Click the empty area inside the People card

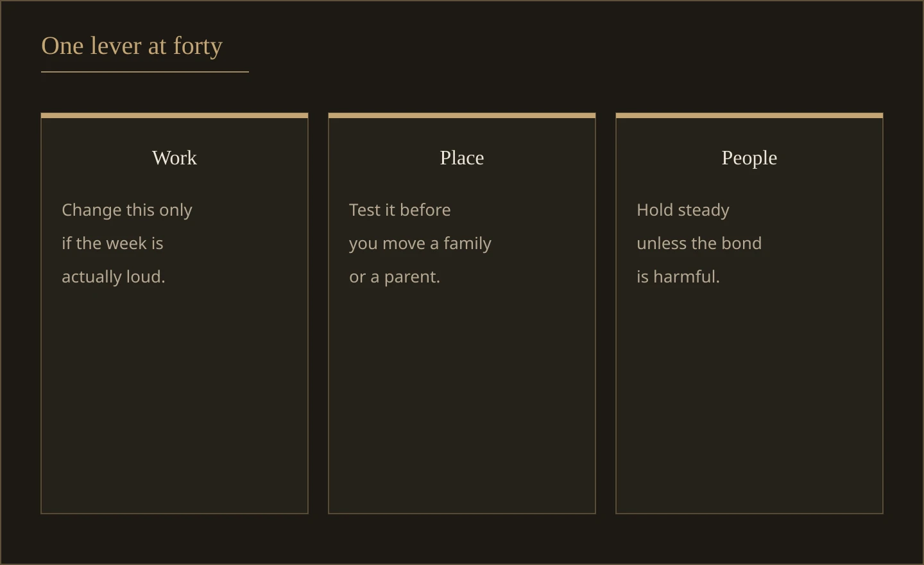tap(749, 398)
